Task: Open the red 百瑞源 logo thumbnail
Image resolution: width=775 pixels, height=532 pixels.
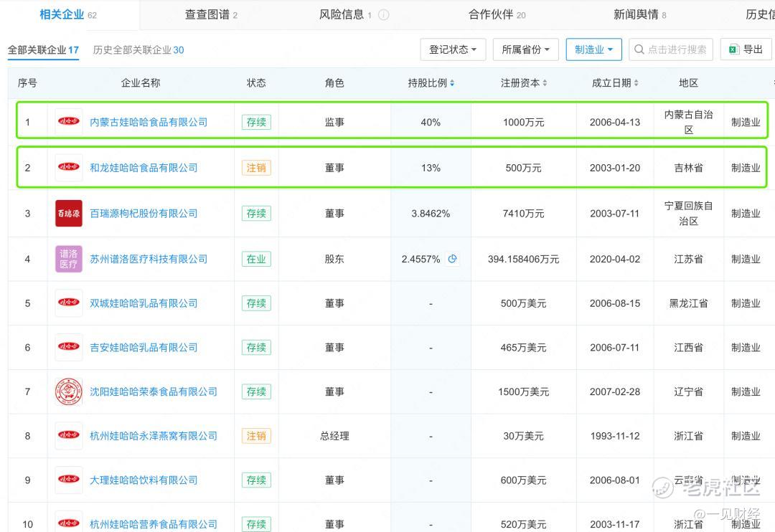Action: point(69,214)
